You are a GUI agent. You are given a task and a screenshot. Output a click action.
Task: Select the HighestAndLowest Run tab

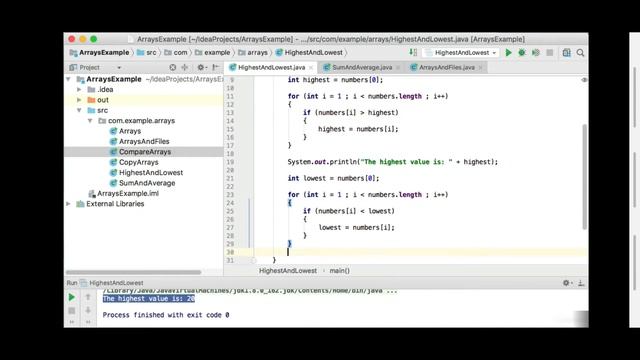click(112, 283)
